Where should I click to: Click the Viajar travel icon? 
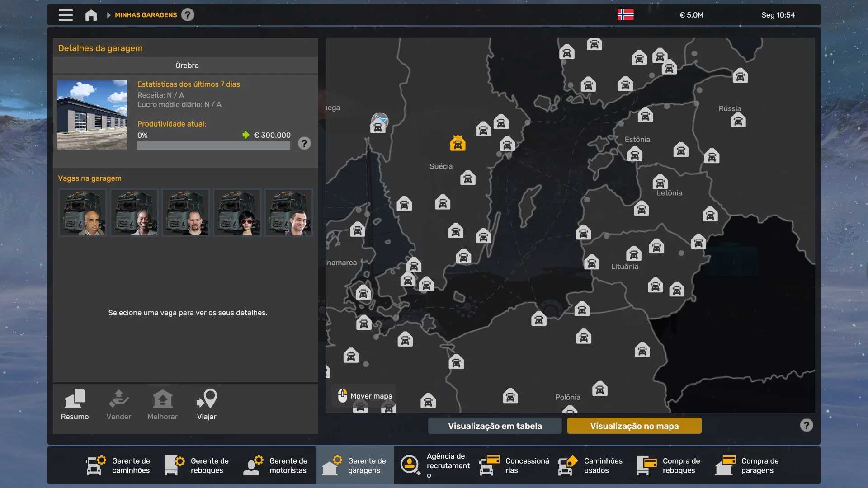207,404
